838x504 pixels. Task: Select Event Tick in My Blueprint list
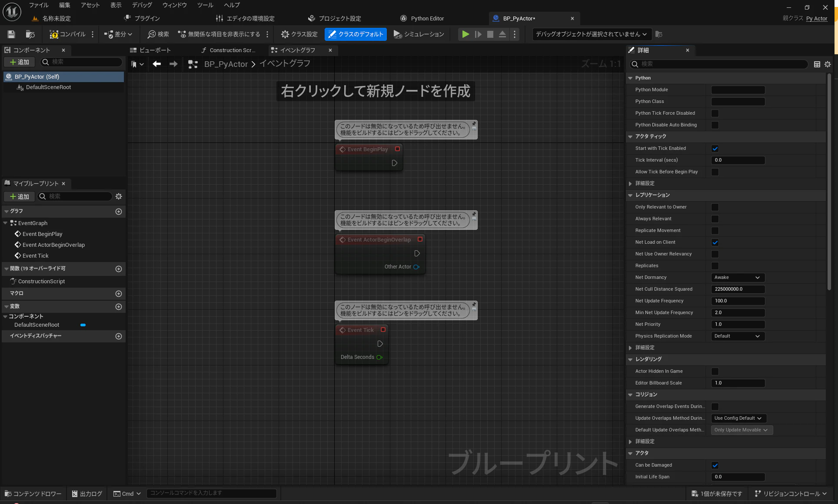click(x=35, y=256)
